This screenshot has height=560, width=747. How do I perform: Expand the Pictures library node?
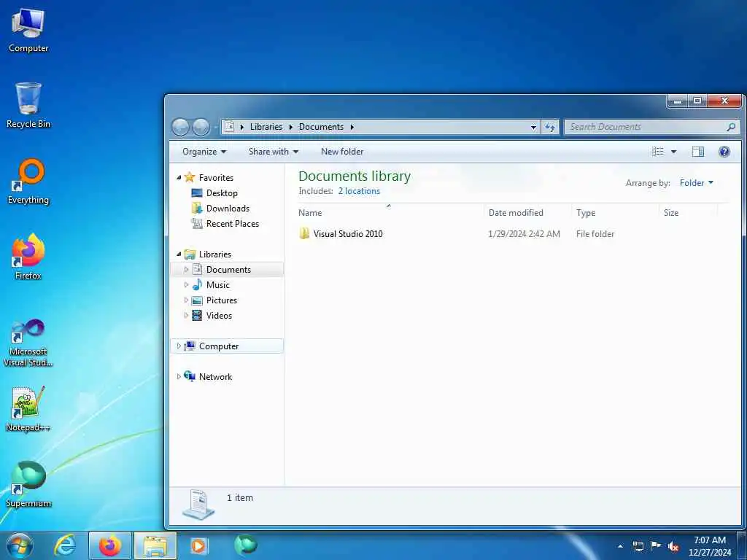[186, 300]
